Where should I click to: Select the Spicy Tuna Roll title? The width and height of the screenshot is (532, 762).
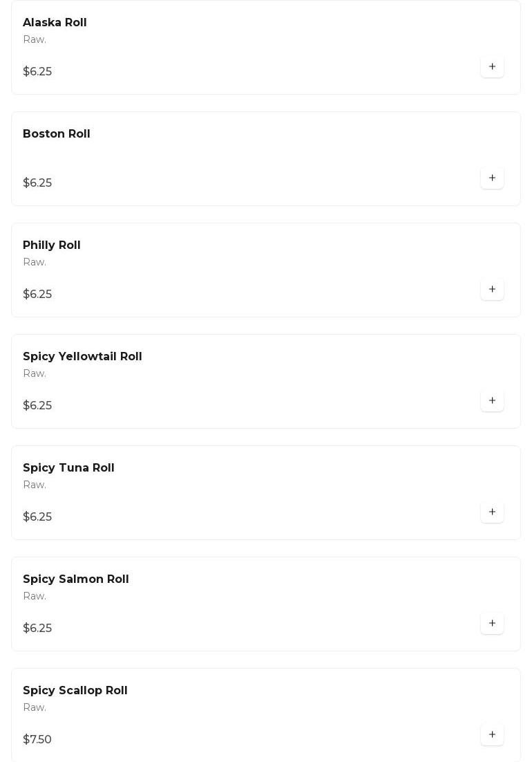coord(68,468)
